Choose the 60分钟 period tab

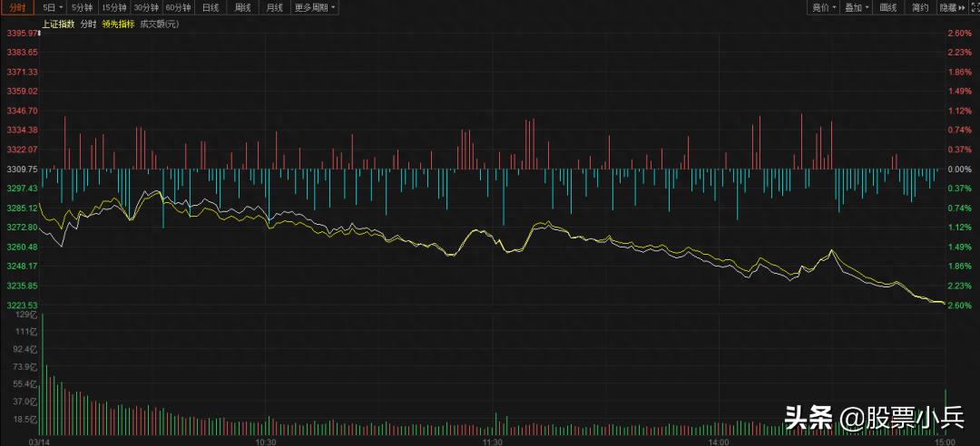(178, 7)
